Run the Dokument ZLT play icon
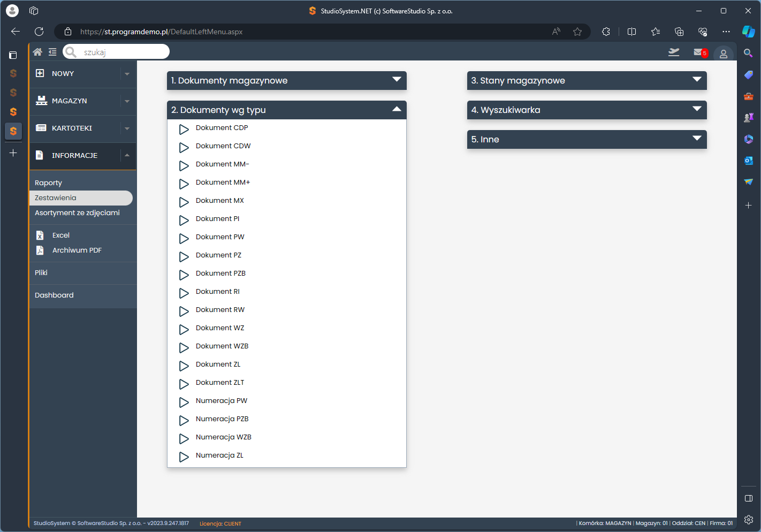 (184, 384)
